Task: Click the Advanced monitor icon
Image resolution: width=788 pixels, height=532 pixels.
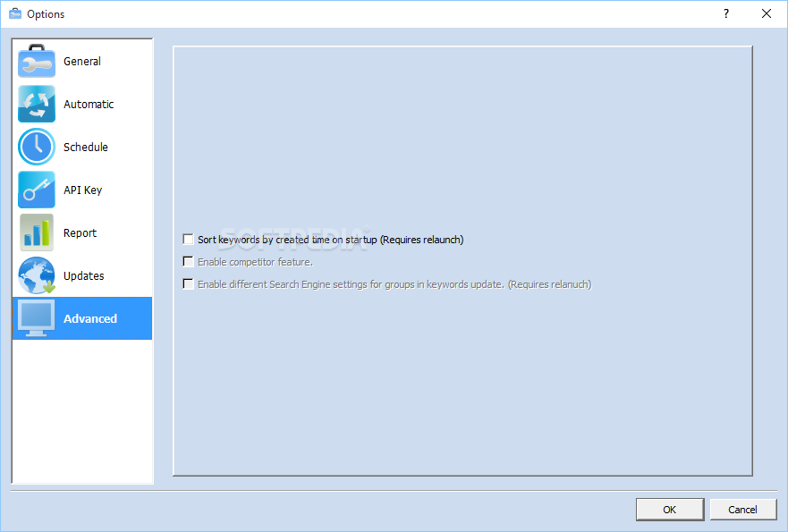Action: 36,318
